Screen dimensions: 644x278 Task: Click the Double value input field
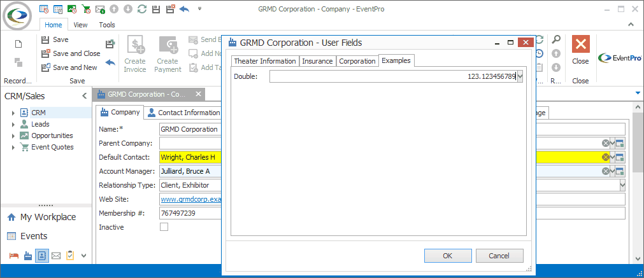point(393,76)
